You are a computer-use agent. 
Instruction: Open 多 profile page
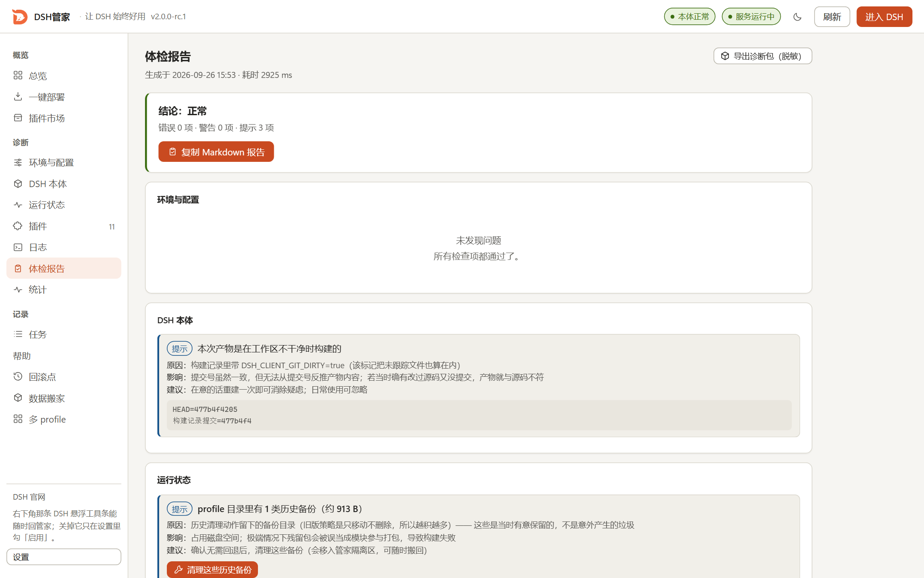pyautogui.click(x=64, y=419)
